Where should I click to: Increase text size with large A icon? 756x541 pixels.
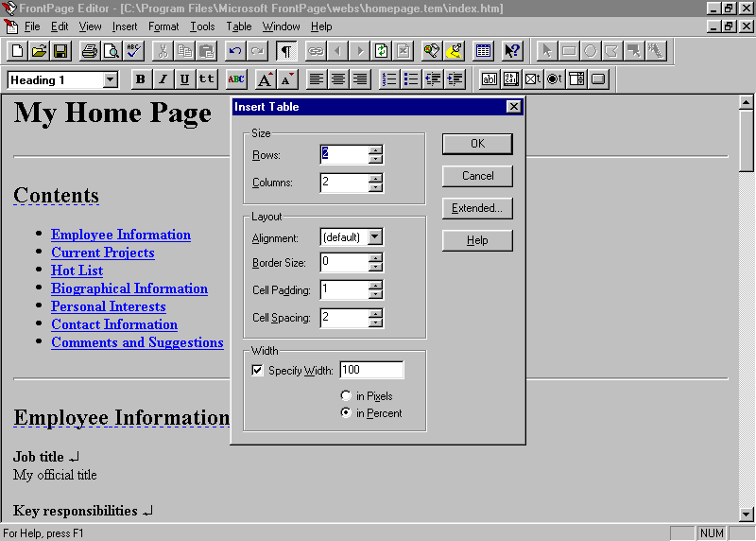[x=265, y=79]
